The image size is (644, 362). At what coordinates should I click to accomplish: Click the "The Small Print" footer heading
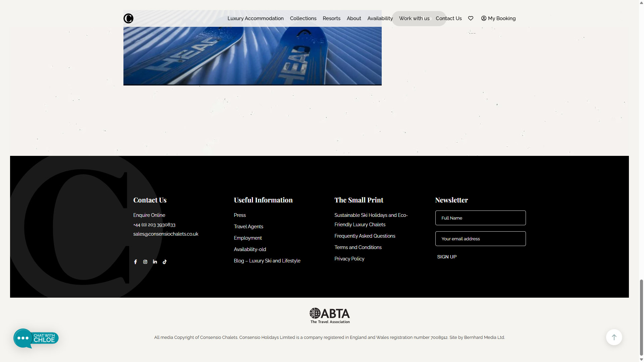coord(359,200)
